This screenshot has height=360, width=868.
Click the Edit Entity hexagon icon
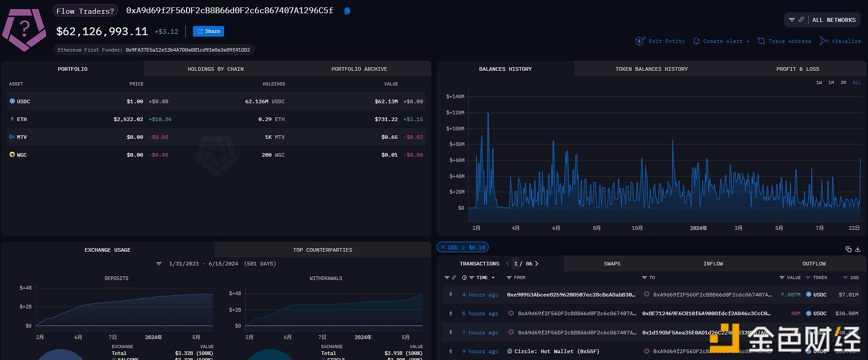(640, 41)
